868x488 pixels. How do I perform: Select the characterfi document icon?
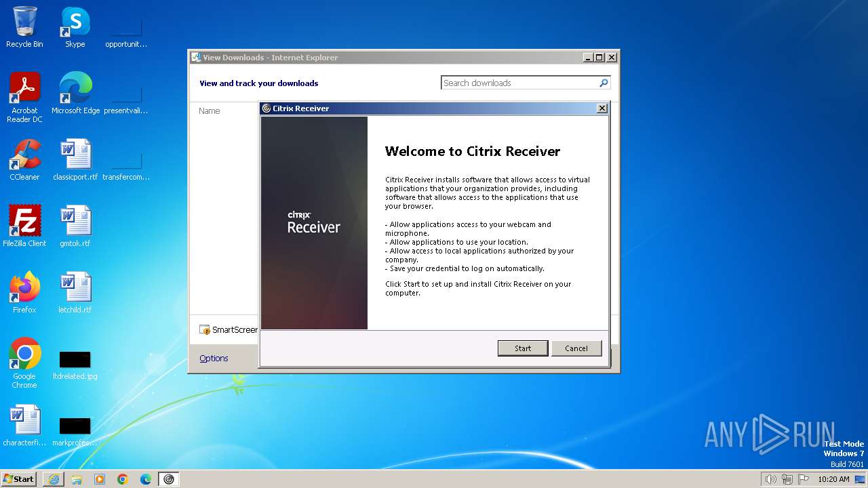click(24, 426)
